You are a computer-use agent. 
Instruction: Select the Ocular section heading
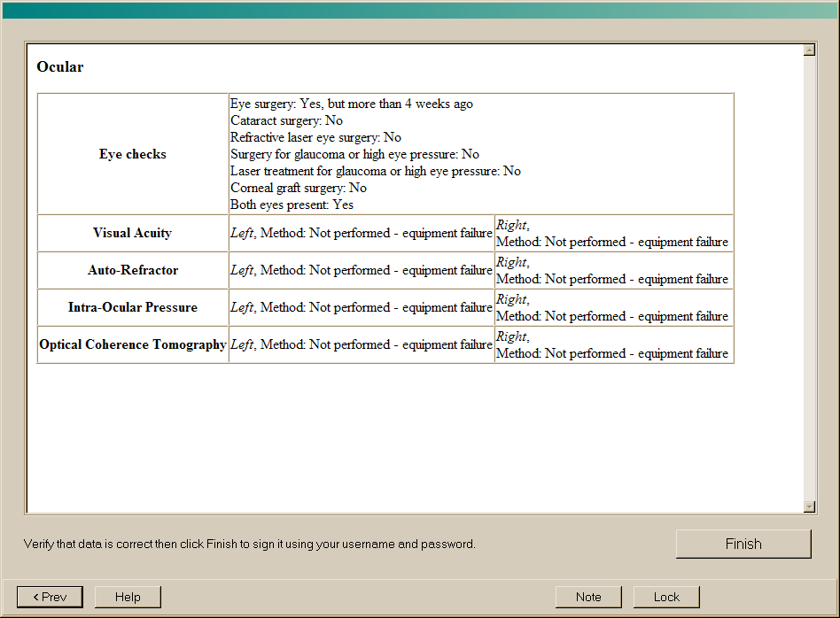click(x=60, y=66)
